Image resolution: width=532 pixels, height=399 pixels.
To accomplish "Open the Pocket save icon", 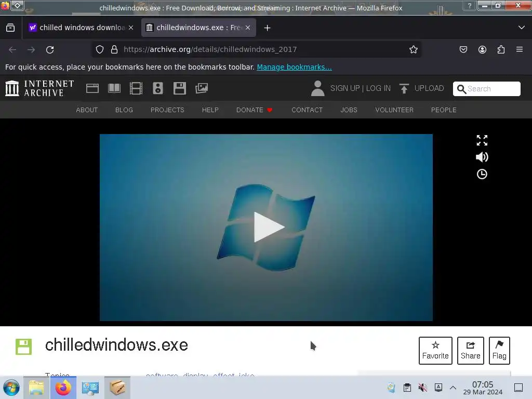I will click(463, 49).
